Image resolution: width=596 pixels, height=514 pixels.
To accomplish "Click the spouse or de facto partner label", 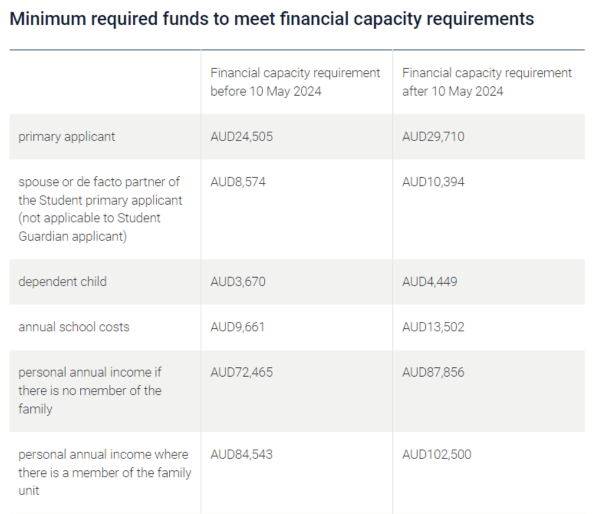I will point(100,209).
